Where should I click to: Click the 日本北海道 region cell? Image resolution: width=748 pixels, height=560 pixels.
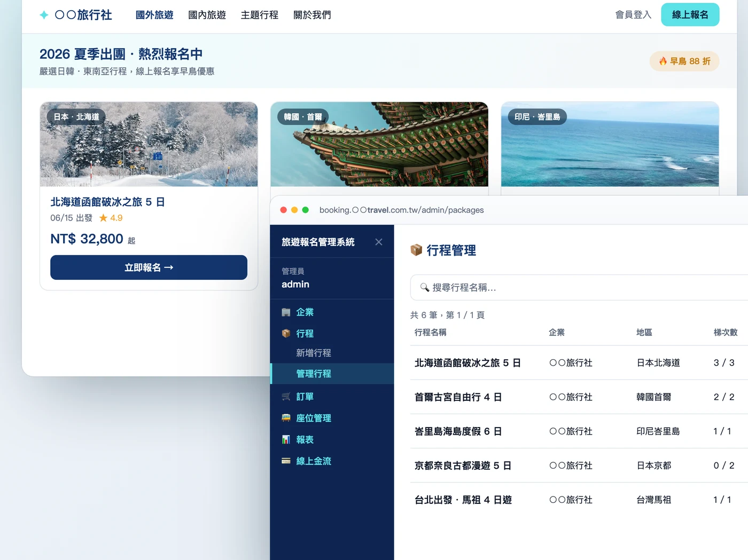(x=658, y=363)
